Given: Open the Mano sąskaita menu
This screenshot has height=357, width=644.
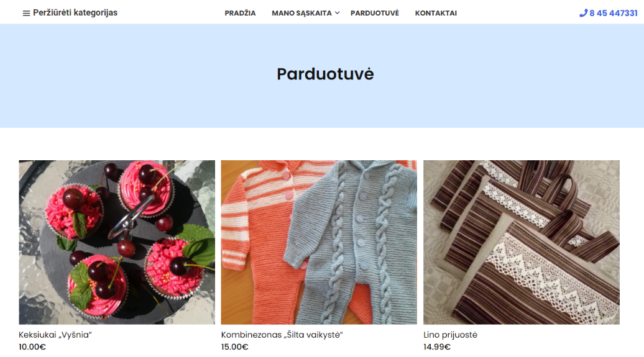Looking at the screenshot, I should pos(301,13).
